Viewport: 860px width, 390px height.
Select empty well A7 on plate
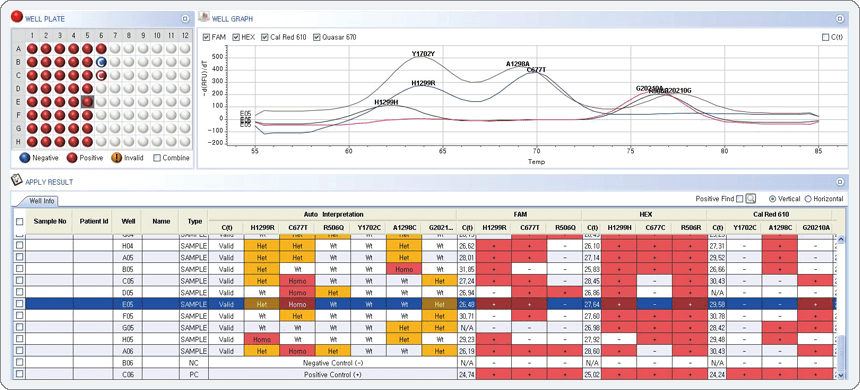pyautogui.click(x=115, y=48)
